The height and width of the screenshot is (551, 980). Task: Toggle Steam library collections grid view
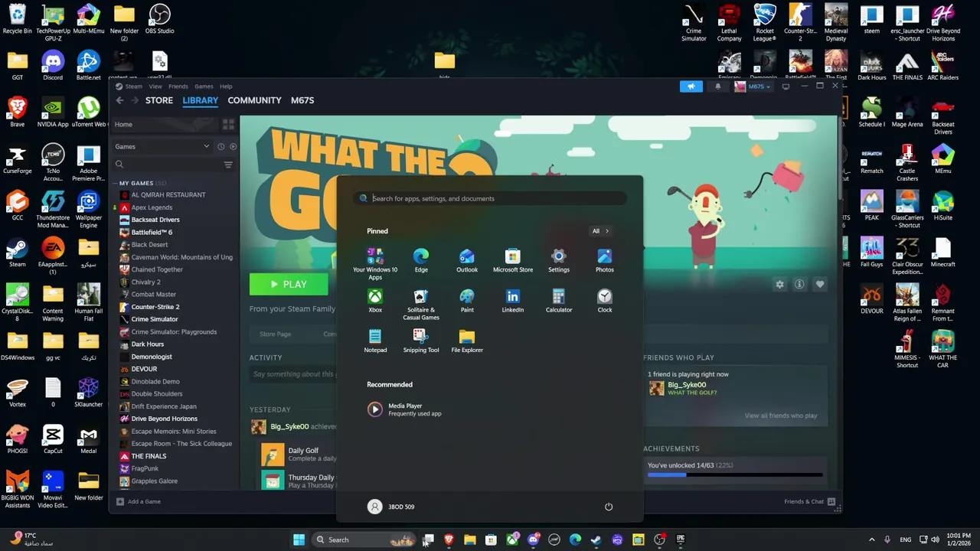228,124
